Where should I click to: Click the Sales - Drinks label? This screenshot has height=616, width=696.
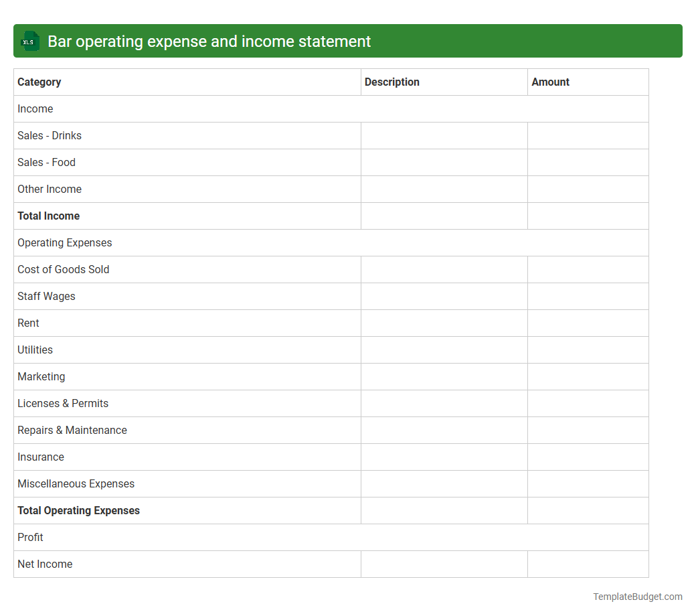pyautogui.click(x=50, y=135)
